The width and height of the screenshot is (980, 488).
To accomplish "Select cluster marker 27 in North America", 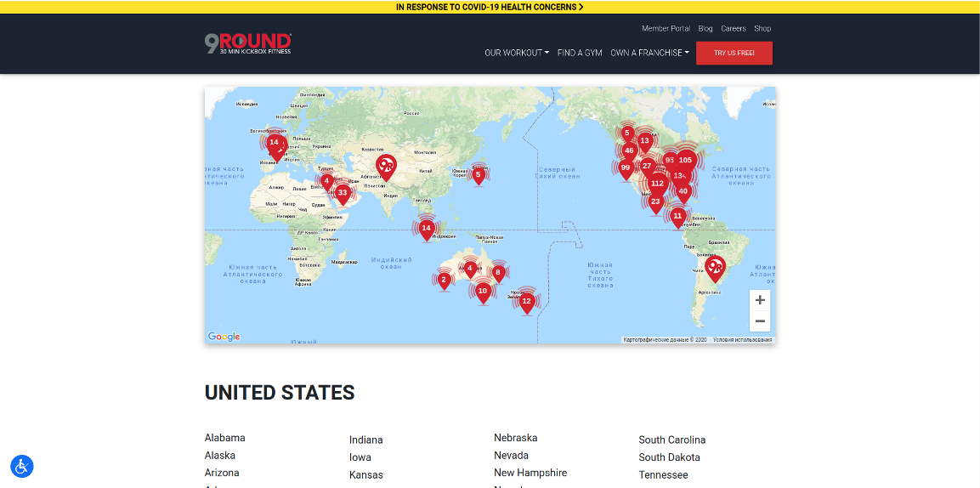I will (x=647, y=167).
